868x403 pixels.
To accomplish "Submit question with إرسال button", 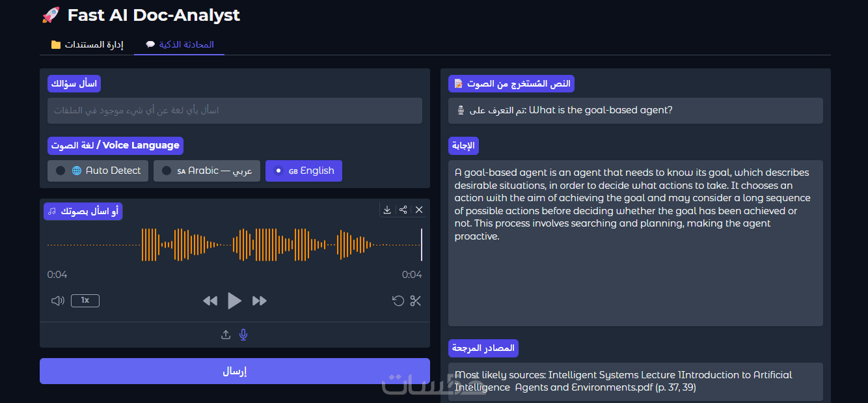I will [235, 371].
